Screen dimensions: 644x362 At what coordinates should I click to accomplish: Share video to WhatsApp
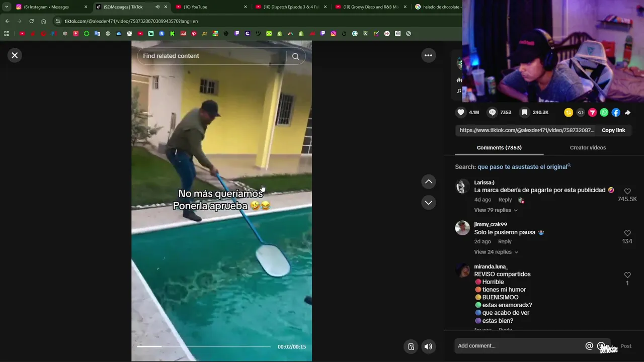[604, 113]
